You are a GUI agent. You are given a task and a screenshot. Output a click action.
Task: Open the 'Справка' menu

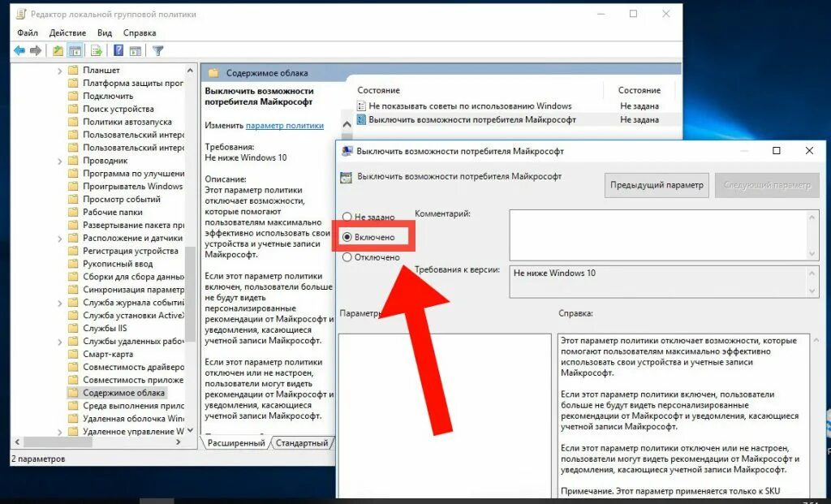click(x=140, y=32)
